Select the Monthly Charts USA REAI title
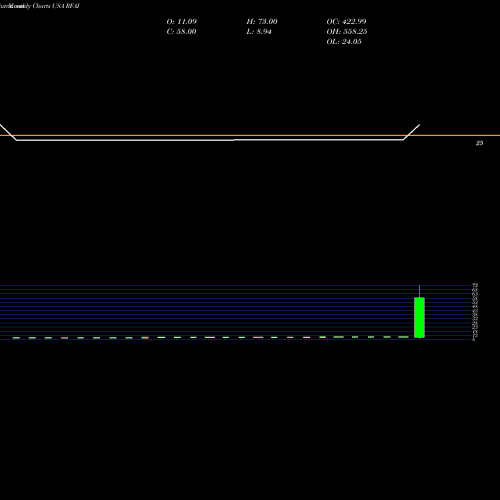 (40, 6)
